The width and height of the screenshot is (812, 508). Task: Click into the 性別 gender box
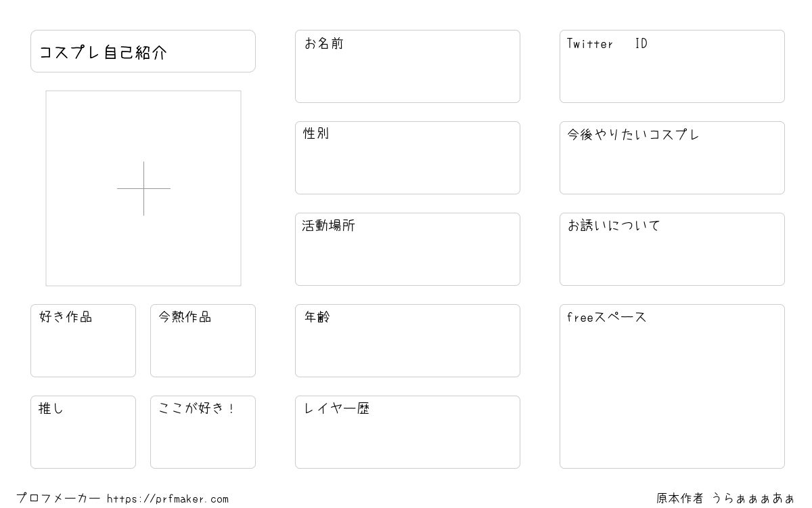[407, 158]
